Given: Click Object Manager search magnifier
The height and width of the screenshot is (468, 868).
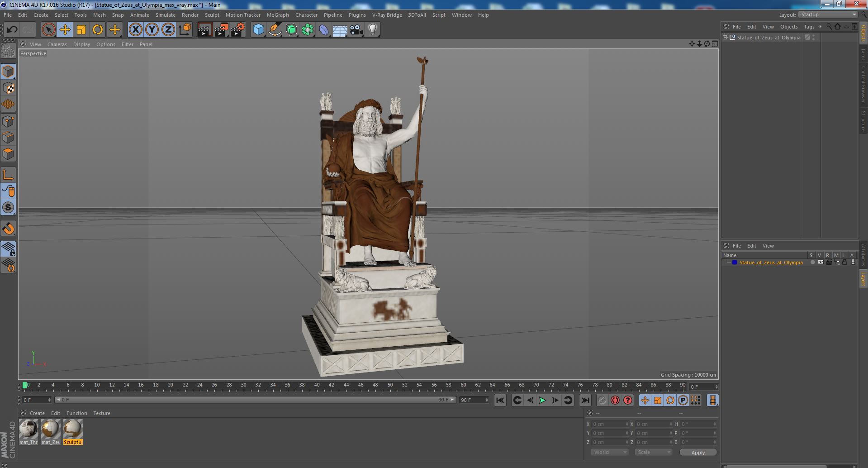Looking at the screenshot, I should (829, 27).
